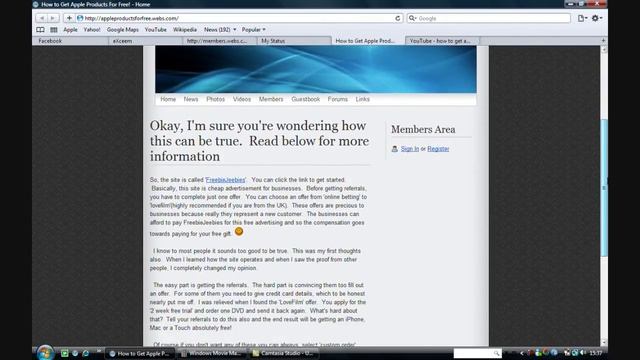Screen dimensions: 640x360
Task: Open the Links page in site navigation
Action: click(362, 99)
